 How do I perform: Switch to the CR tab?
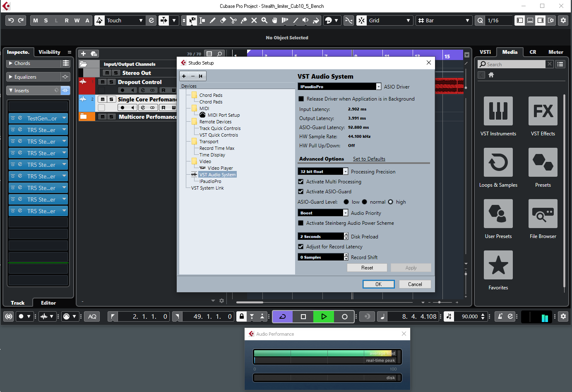tap(533, 52)
